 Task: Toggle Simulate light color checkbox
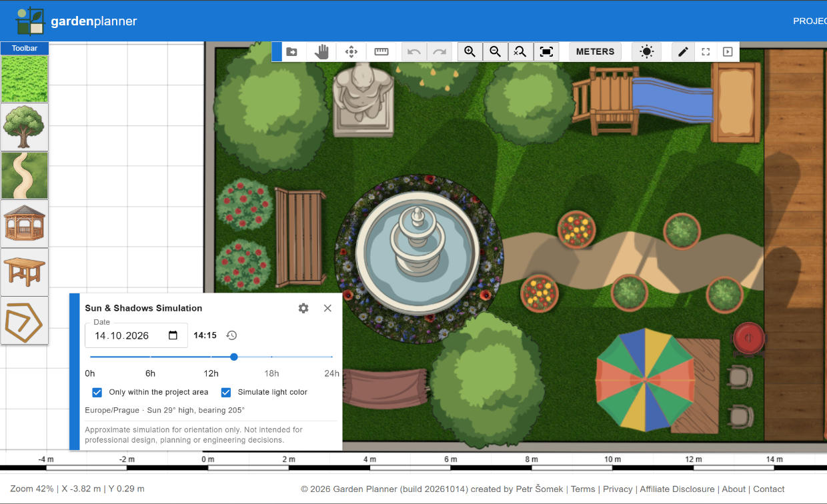tap(226, 392)
